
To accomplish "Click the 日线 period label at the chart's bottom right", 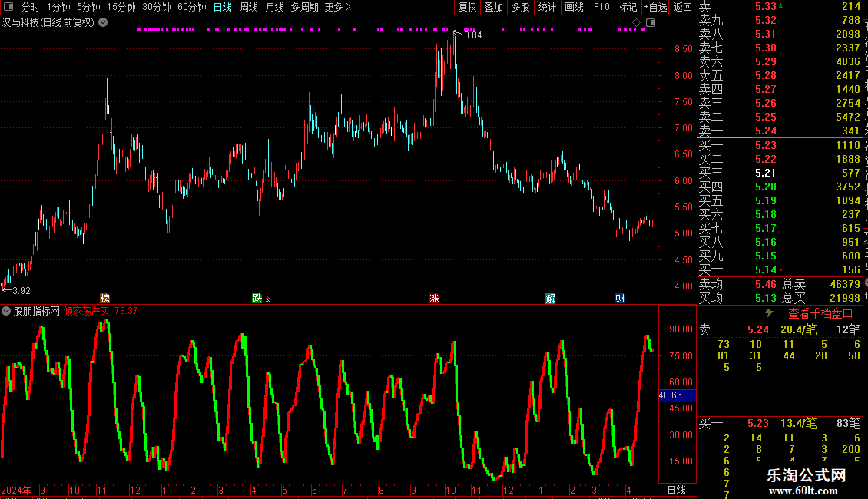I will 677,490.
